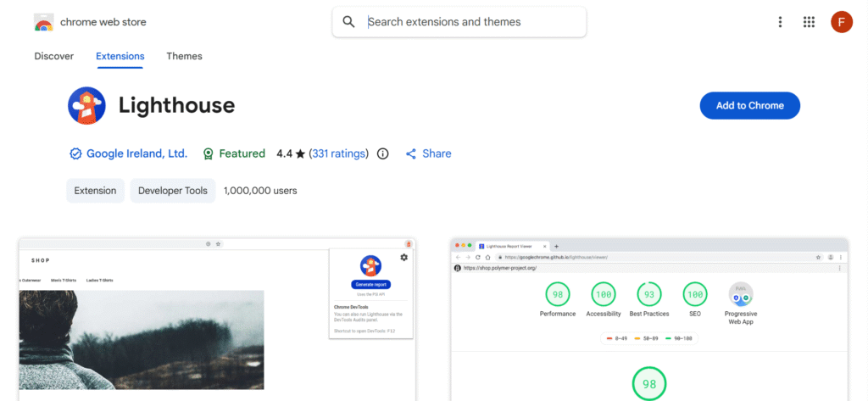Switch to the Discover tab
The width and height of the screenshot is (868, 401).
coord(54,56)
